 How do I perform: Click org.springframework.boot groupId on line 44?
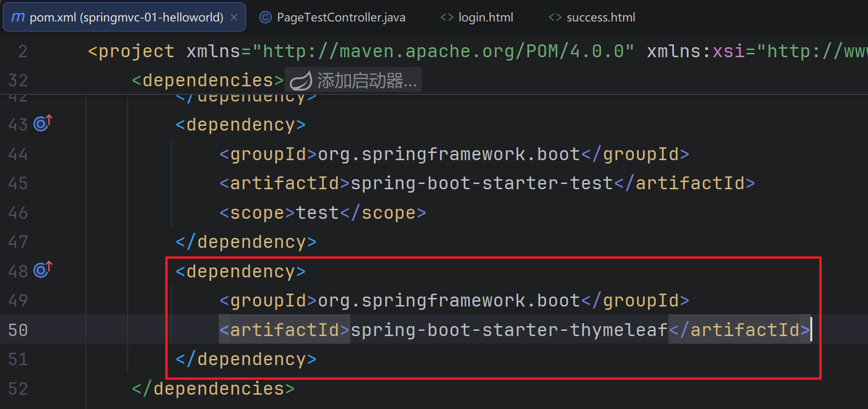coord(449,154)
